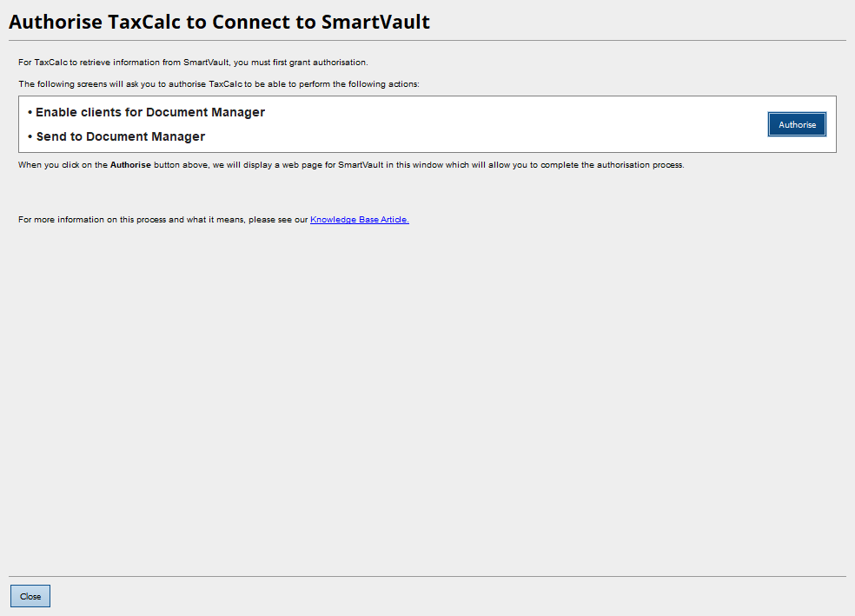Image resolution: width=855 pixels, height=616 pixels.
Task: Click the white actions panel's empty middle area
Action: click(x=487, y=124)
